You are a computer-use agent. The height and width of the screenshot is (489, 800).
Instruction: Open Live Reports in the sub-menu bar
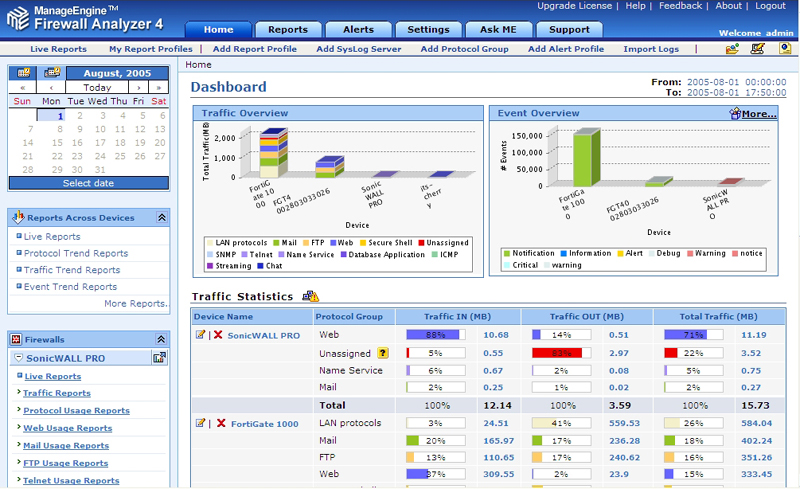click(x=58, y=49)
